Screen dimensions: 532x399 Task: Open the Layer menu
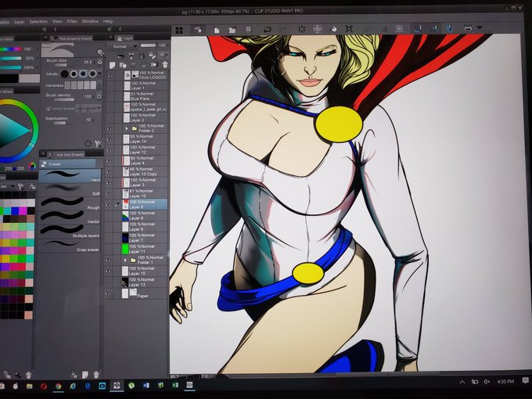[x=20, y=22]
